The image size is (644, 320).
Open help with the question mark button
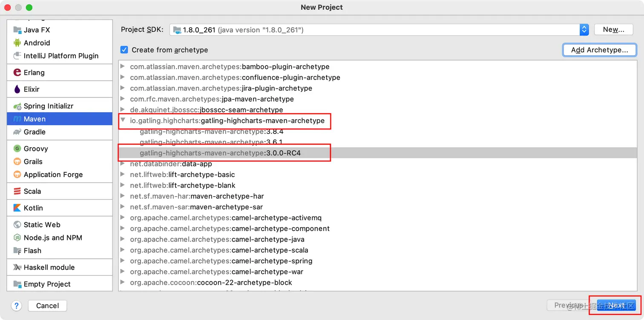[17, 306]
